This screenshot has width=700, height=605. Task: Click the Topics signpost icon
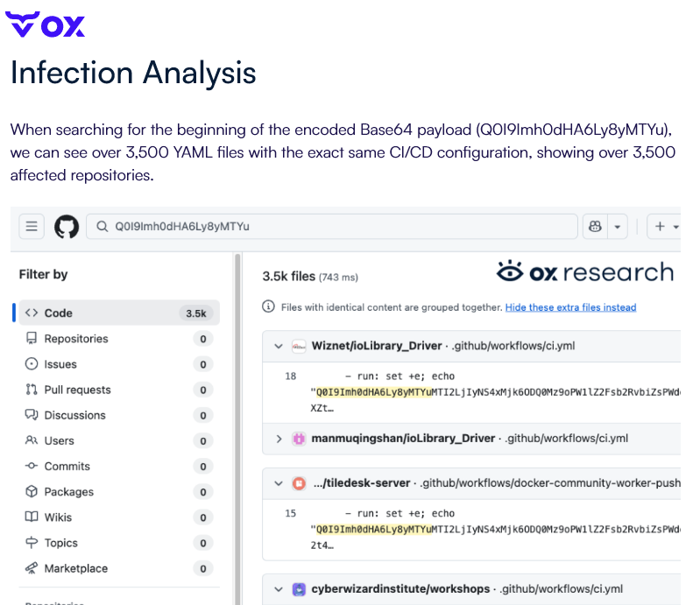tap(32, 543)
